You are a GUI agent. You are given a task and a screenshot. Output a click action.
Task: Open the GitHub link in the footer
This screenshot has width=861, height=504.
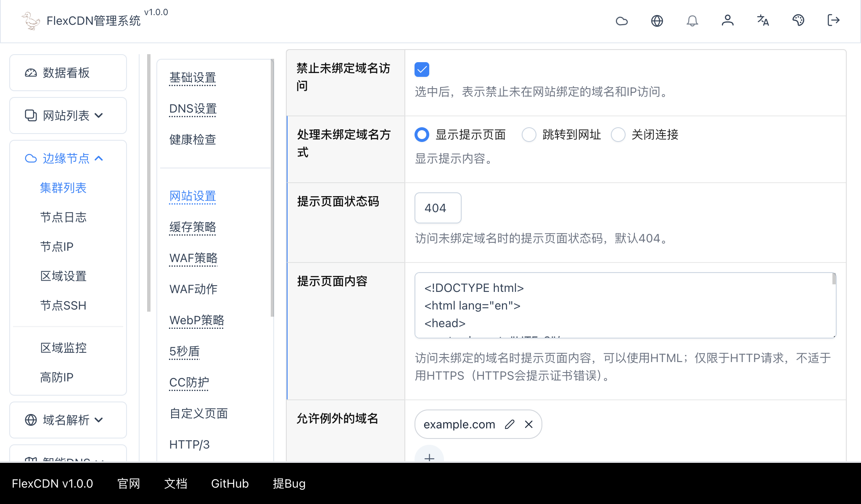coord(230,483)
